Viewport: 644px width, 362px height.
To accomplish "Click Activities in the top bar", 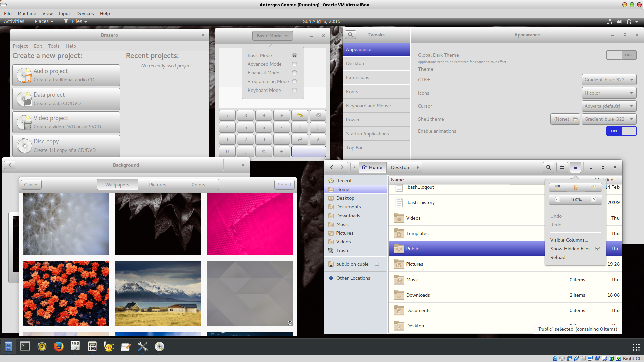I will coord(14,21).
